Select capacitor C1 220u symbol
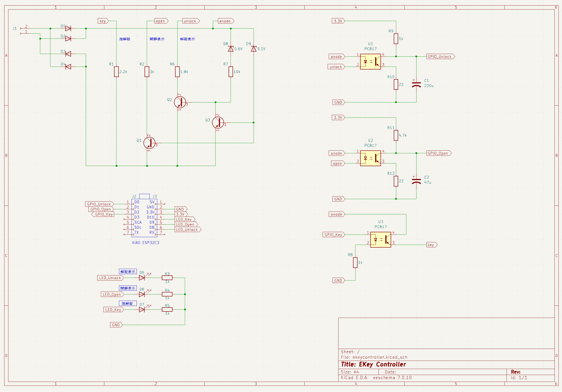Viewport: 562px width, 392px height. click(x=416, y=85)
